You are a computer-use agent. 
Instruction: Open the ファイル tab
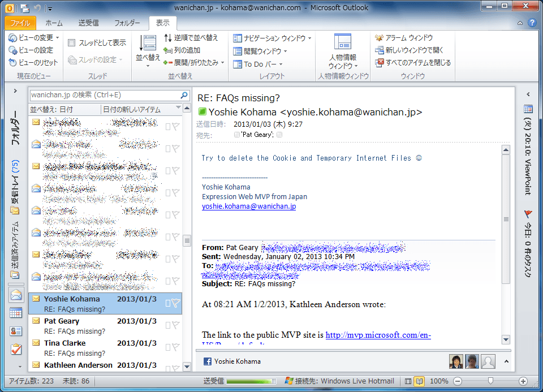click(20, 23)
